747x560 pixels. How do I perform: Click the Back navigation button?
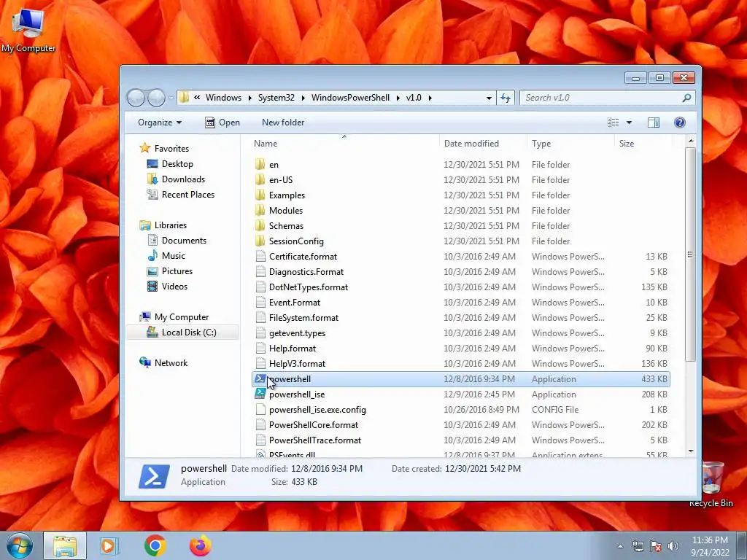click(x=136, y=98)
